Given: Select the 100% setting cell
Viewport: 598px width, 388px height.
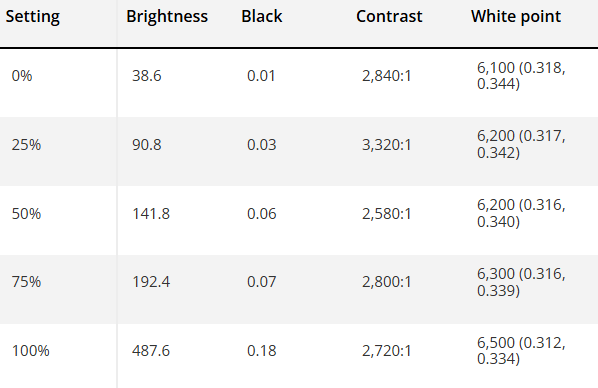Looking at the screenshot, I should (31, 351).
